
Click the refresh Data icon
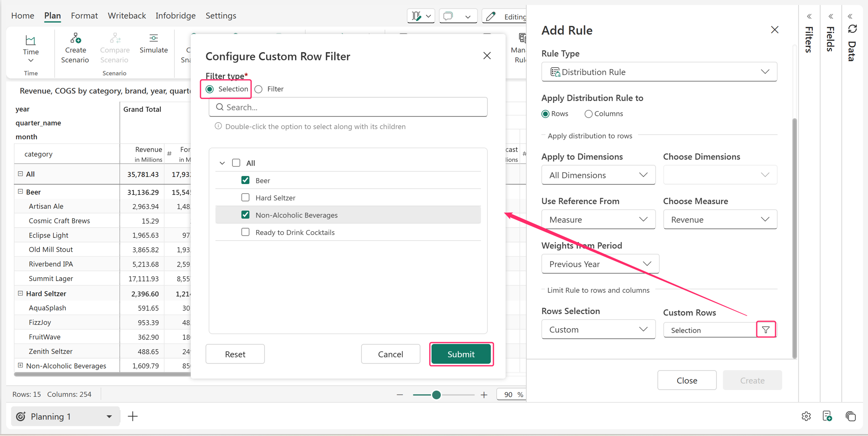[x=853, y=29]
